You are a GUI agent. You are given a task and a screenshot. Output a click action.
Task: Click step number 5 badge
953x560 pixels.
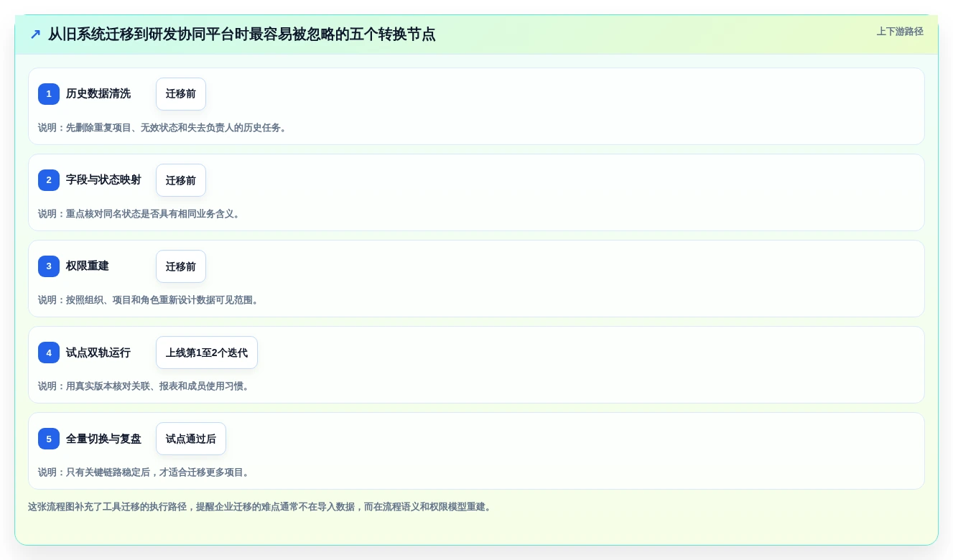[49, 439]
